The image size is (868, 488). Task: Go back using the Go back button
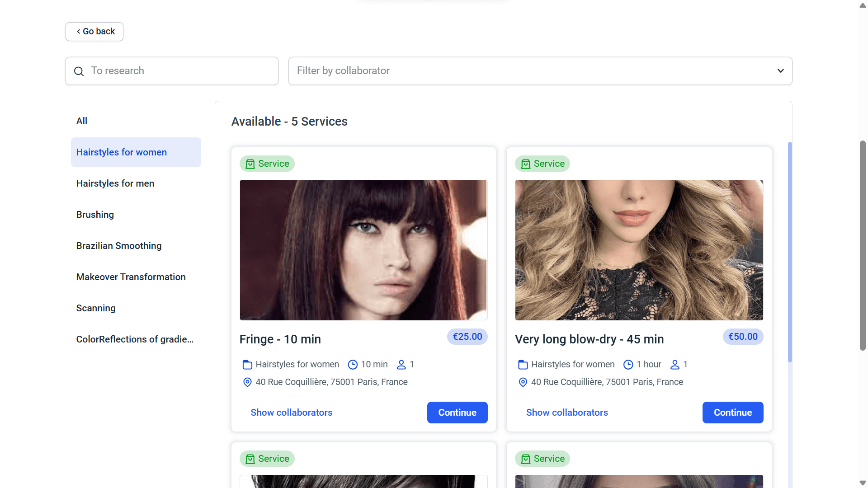coord(94,32)
